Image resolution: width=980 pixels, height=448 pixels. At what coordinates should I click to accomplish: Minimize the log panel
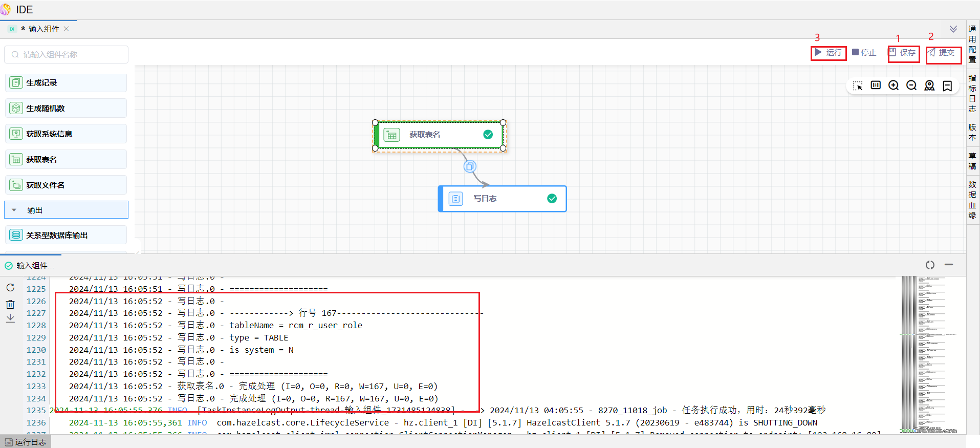[x=949, y=265]
